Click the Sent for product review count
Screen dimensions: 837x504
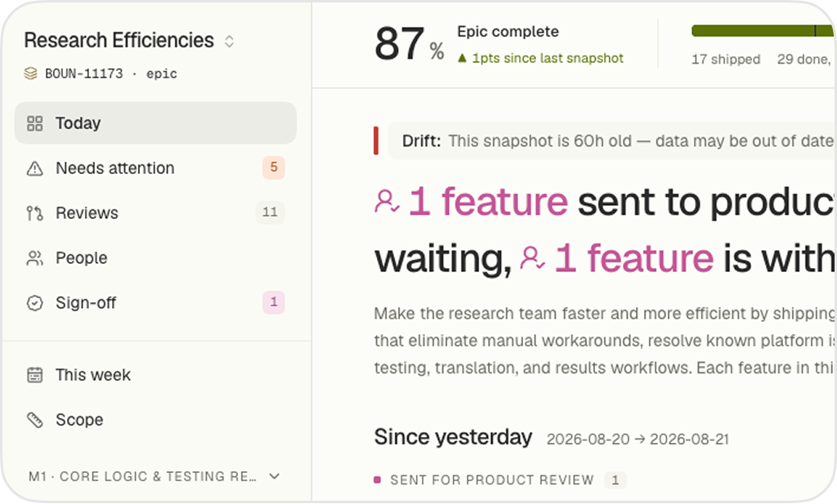coord(615,480)
